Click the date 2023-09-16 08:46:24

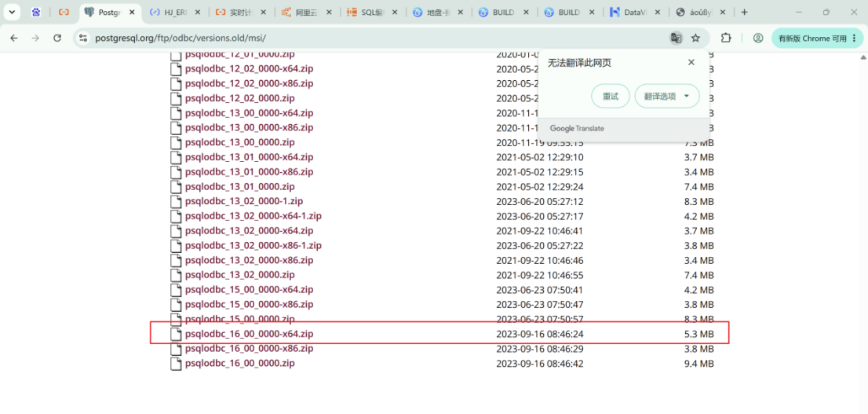click(x=540, y=334)
